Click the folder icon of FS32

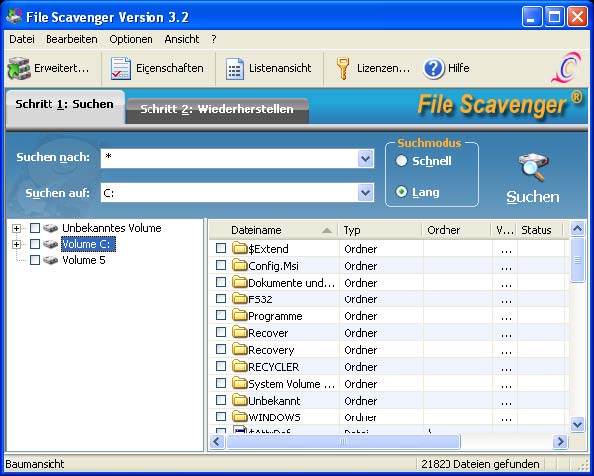pyautogui.click(x=239, y=299)
